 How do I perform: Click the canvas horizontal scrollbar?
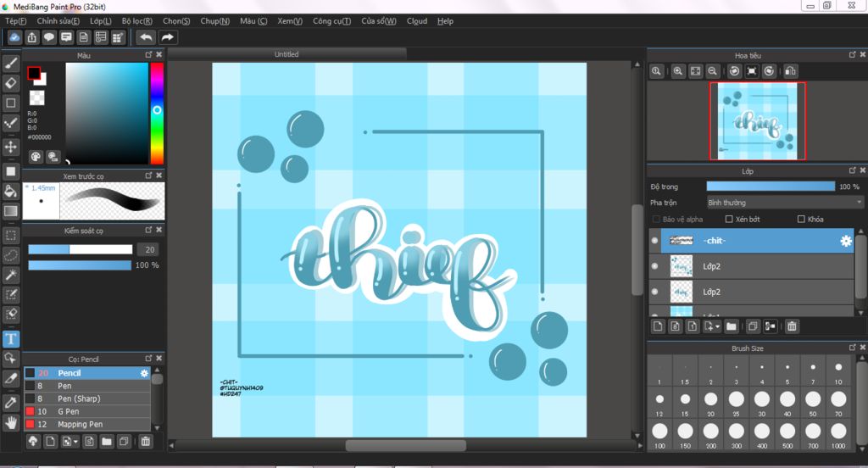coord(405,445)
